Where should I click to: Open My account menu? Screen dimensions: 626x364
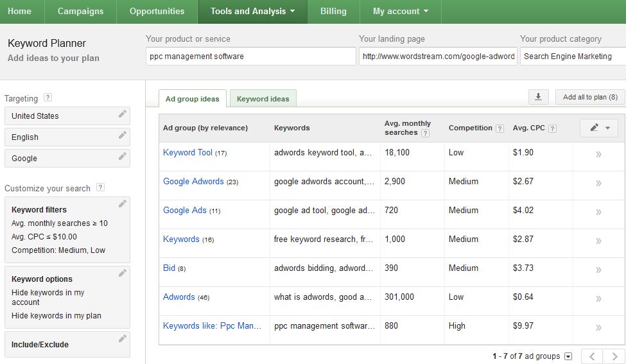(x=401, y=12)
